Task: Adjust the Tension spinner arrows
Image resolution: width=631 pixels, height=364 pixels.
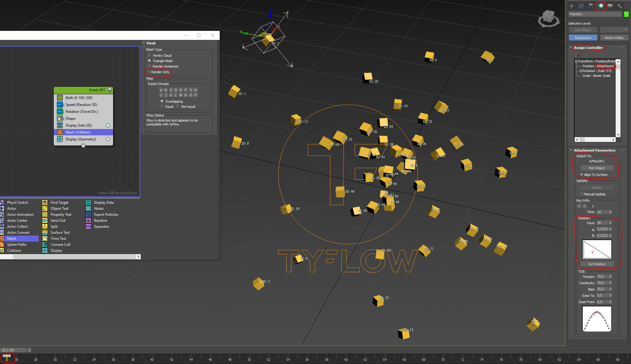Action: [x=610, y=276]
